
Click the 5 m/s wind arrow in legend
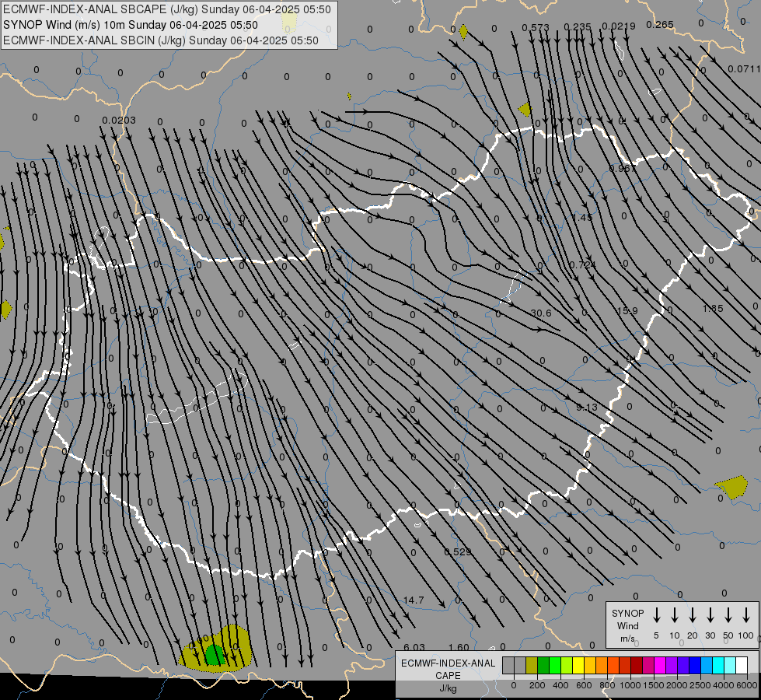656,615
